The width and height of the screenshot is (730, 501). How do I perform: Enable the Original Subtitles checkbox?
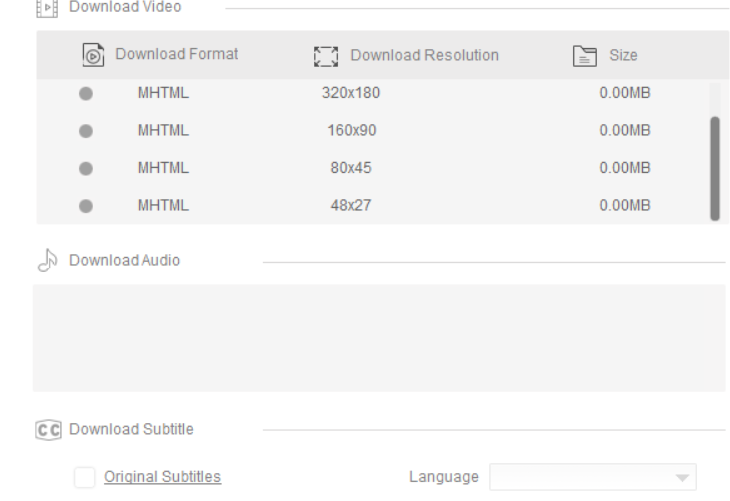click(x=85, y=477)
